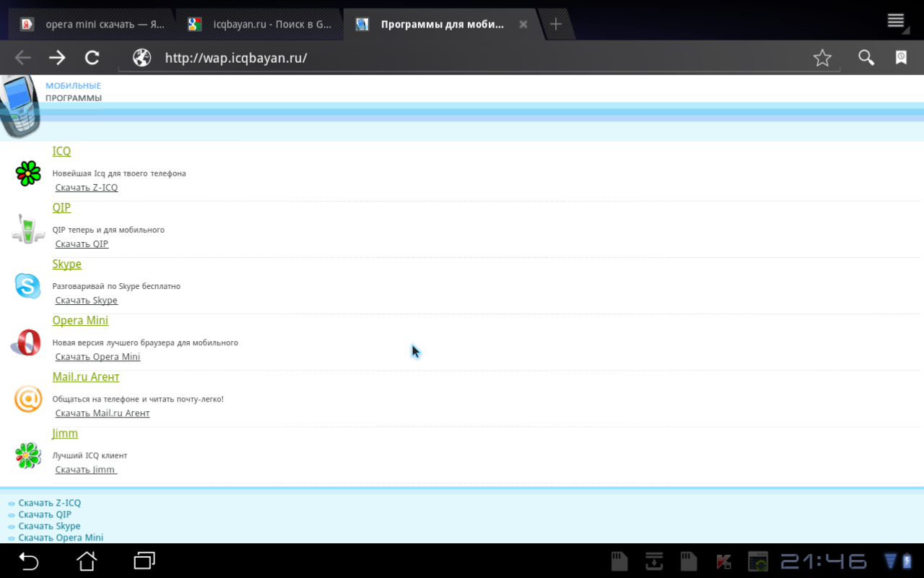Click the Mail.ru Агент @ icon
The image size is (924, 578).
pos(28,399)
